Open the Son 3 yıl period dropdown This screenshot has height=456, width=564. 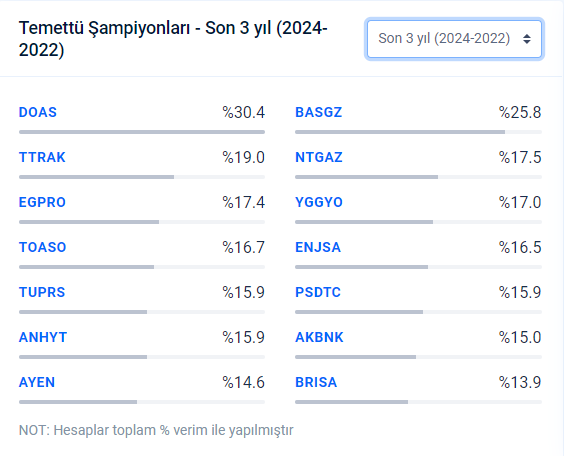coord(454,39)
